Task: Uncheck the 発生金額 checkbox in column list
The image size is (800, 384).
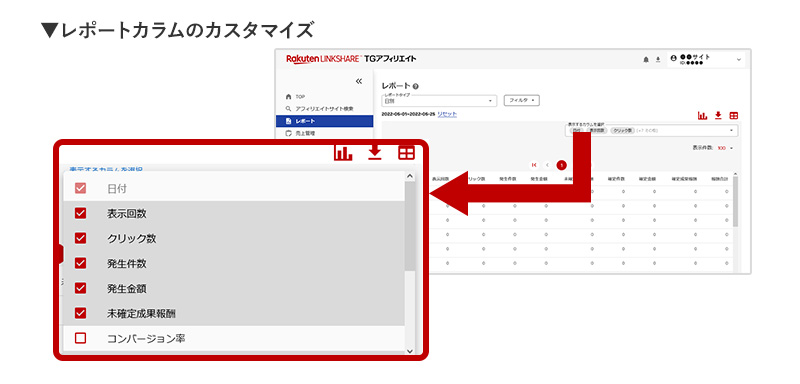Action: tap(80, 288)
